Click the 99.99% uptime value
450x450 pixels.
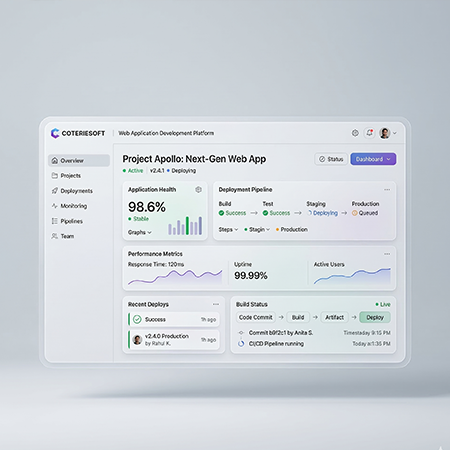pyautogui.click(x=251, y=275)
